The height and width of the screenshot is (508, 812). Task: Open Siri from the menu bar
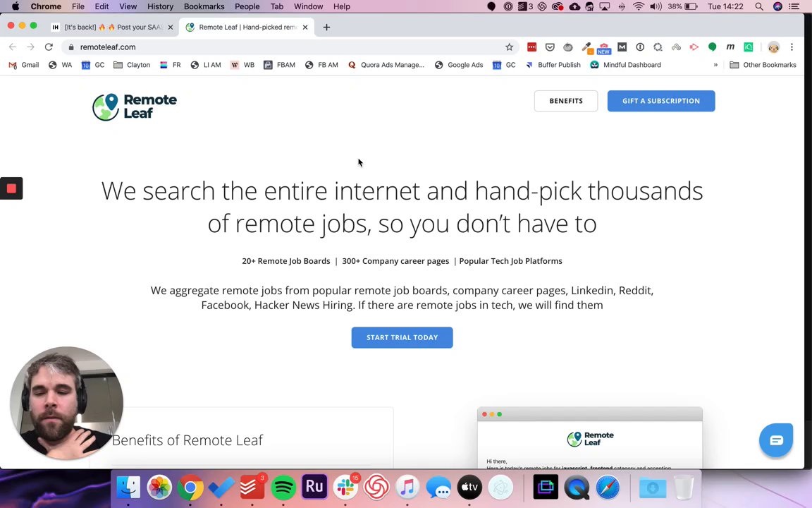coord(777,7)
